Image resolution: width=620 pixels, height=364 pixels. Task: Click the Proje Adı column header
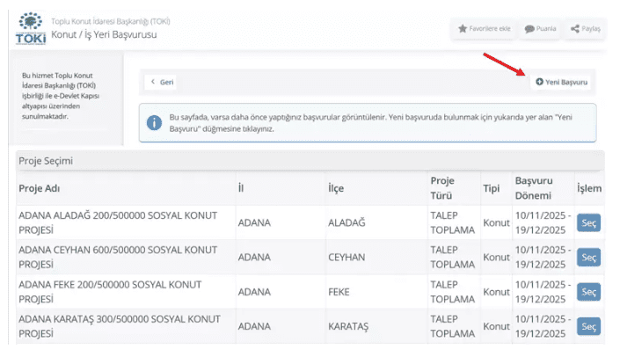tap(39, 188)
